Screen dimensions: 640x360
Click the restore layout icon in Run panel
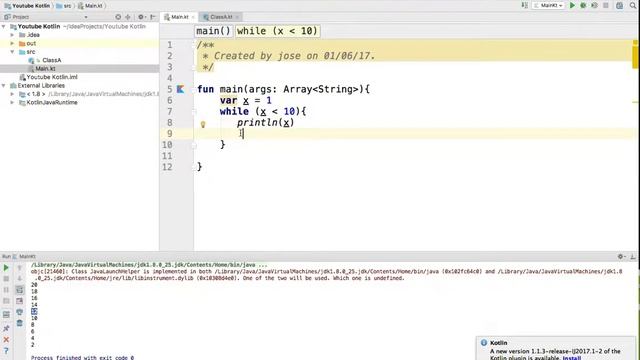(6, 315)
